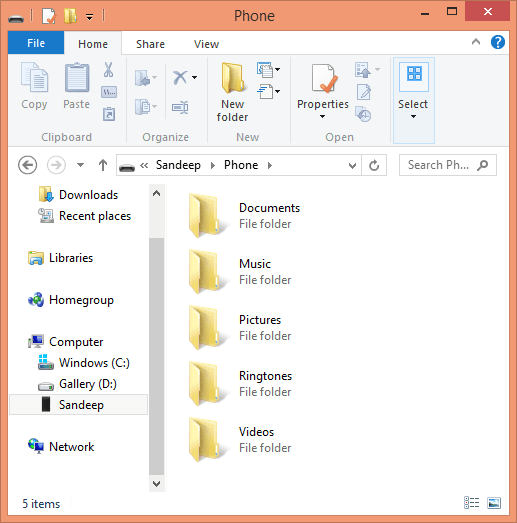This screenshot has width=517, height=523.
Task: Click Sandeep in the breadcrumb path
Action: pos(178,165)
